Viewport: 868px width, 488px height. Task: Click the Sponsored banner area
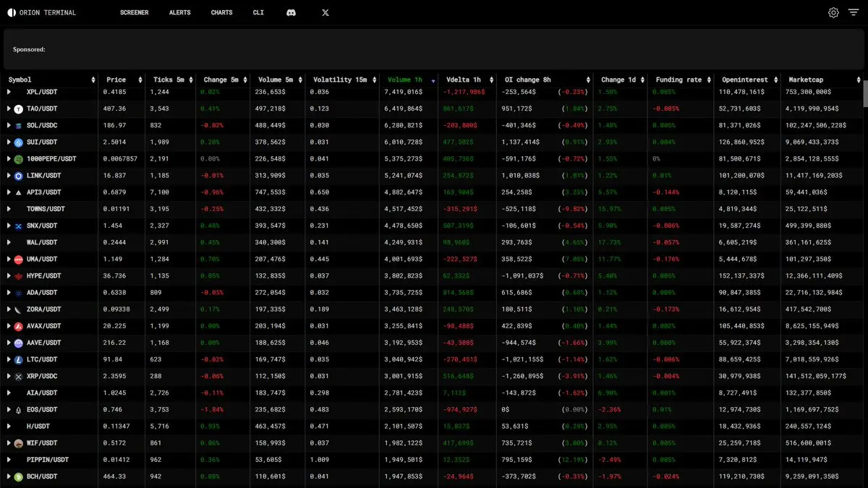[x=434, y=49]
